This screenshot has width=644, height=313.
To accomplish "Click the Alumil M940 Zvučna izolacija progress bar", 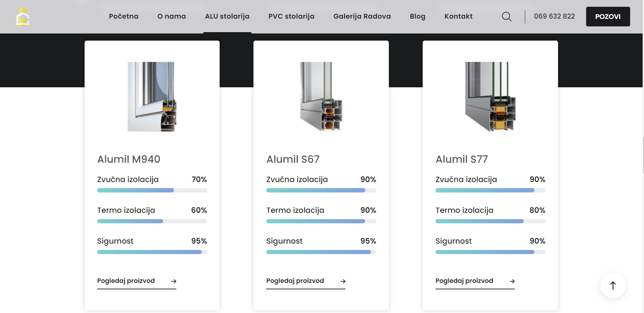I will pos(152,191).
